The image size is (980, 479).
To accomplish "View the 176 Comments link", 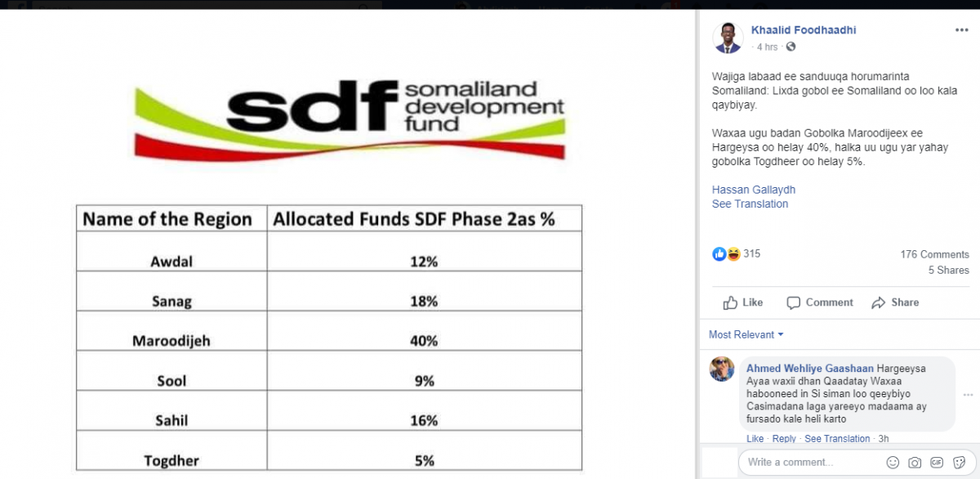I will pyautogui.click(x=934, y=254).
